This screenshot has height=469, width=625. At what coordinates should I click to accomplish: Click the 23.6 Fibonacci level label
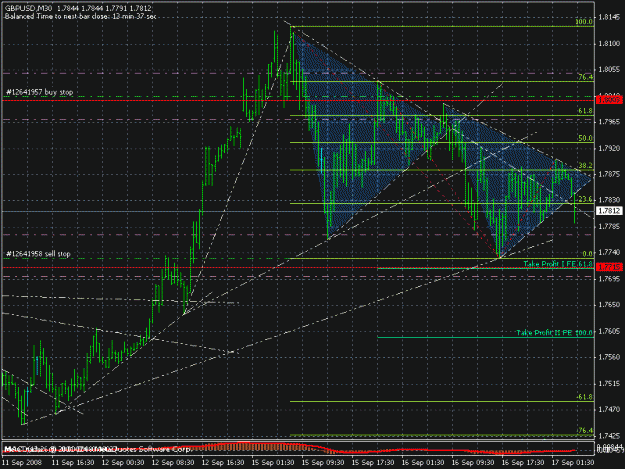[x=585, y=199]
